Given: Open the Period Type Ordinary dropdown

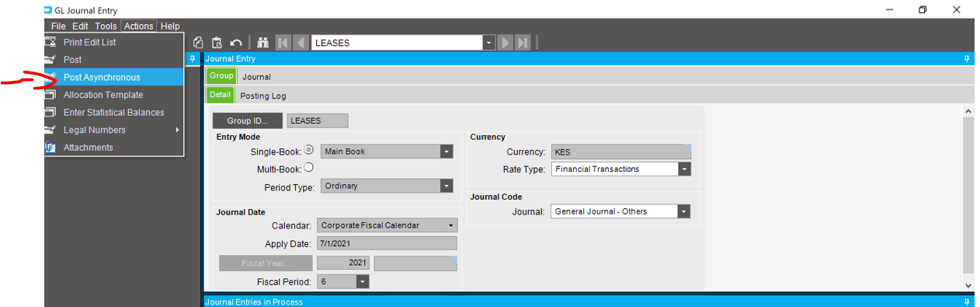Looking at the screenshot, I should (447, 186).
